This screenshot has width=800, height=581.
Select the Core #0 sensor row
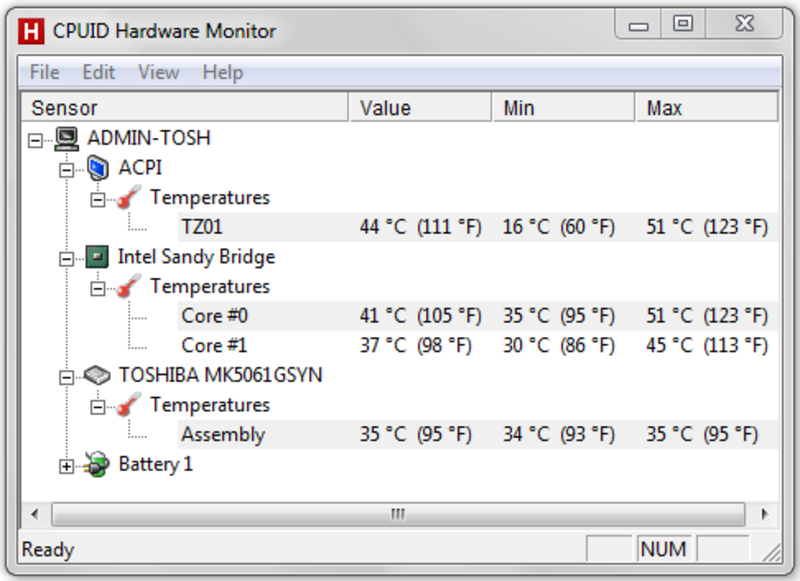(479, 316)
